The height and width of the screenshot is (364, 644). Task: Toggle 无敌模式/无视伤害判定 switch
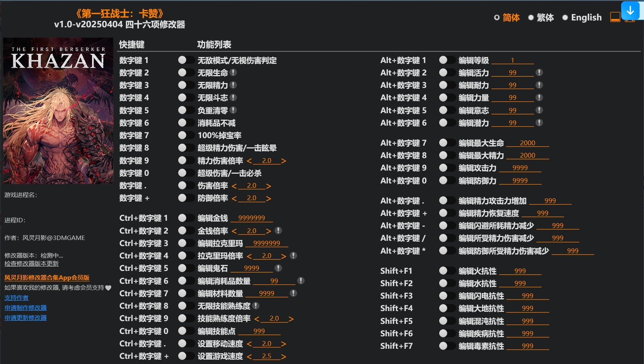point(186,60)
